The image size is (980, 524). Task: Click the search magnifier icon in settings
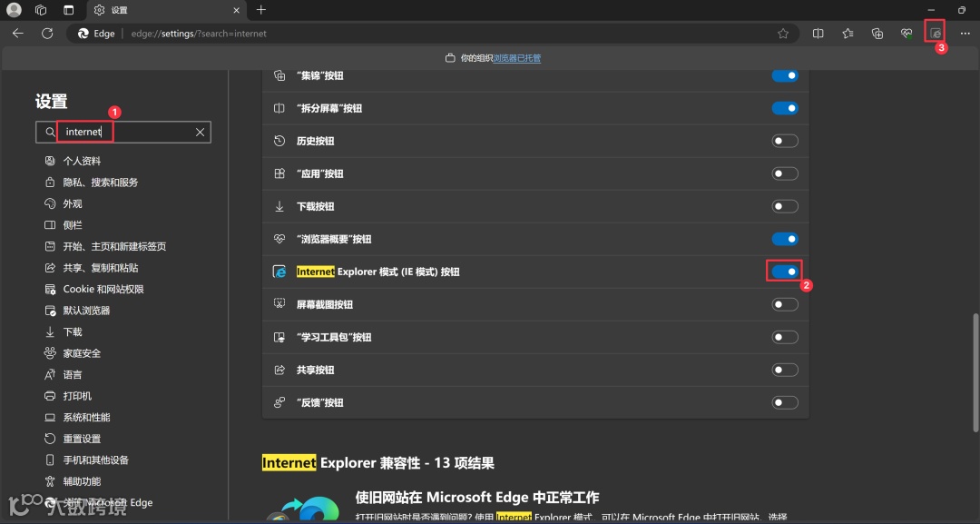(50, 132)
